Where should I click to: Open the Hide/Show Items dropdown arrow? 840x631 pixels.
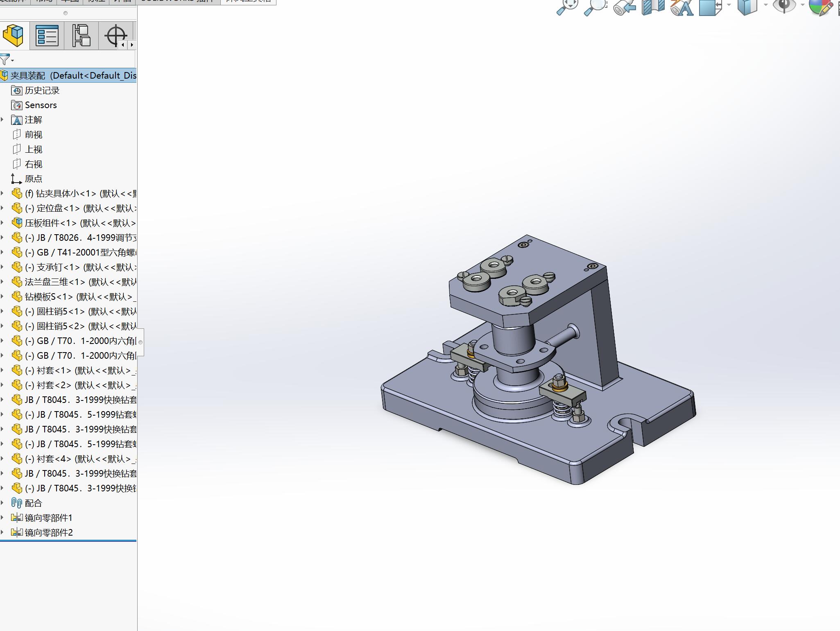tap(802, 5)
